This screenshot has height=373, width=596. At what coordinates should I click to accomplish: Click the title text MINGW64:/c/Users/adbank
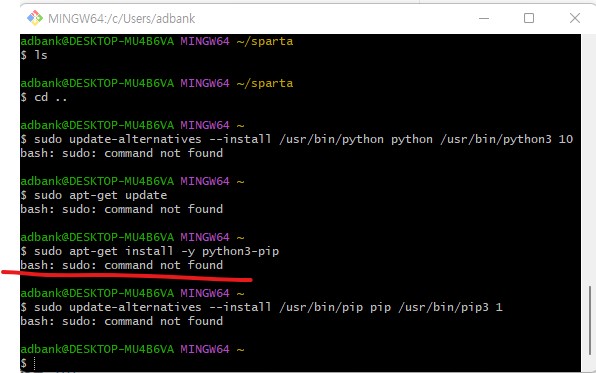[122, 18]
